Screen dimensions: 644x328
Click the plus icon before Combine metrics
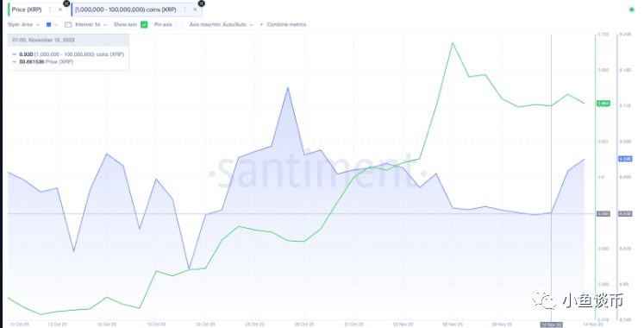[x=261, y=25]
